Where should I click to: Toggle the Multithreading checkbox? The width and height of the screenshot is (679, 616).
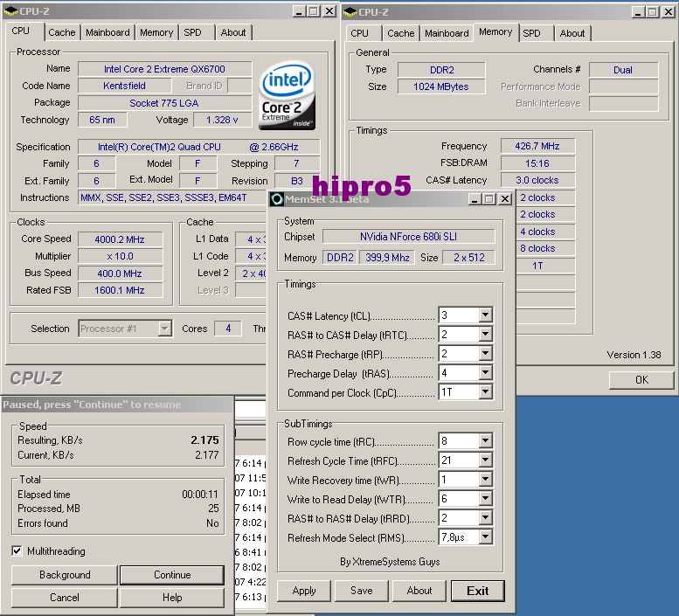(17, 550)
